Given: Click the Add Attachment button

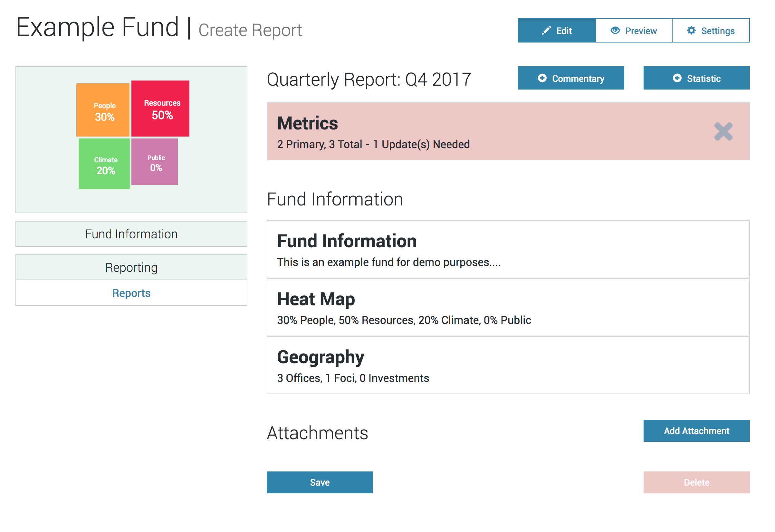Looking at the screenshot, I should [696, 431].
